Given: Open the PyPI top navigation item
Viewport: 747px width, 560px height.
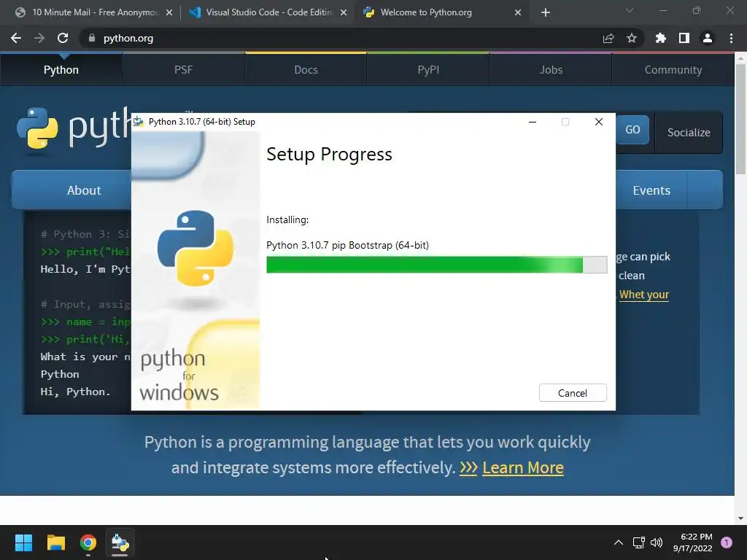Looking at the screenshot, I should click(x=428, y=69).
